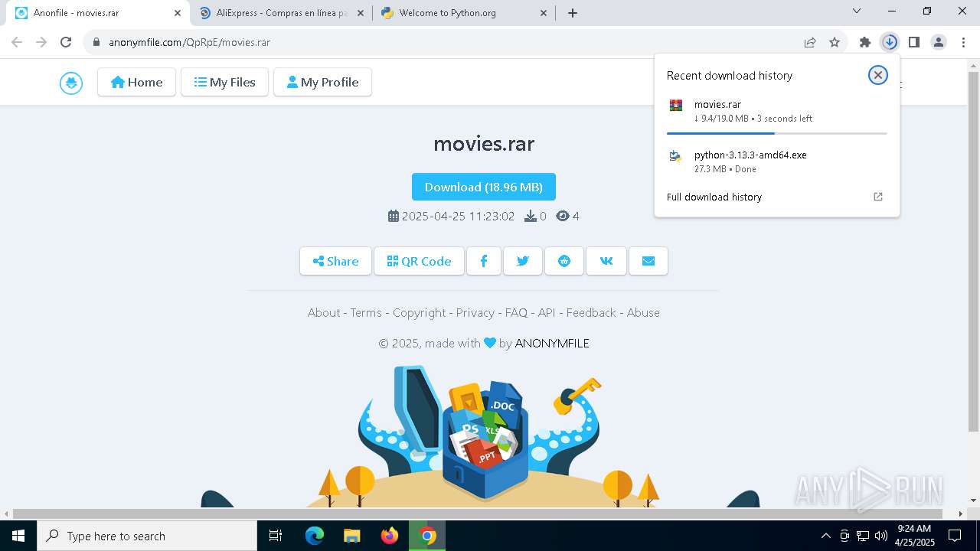The image size is (980, 551).
Task: Toggle the Downloads toolbar icon
Action: tap(890, 42)
